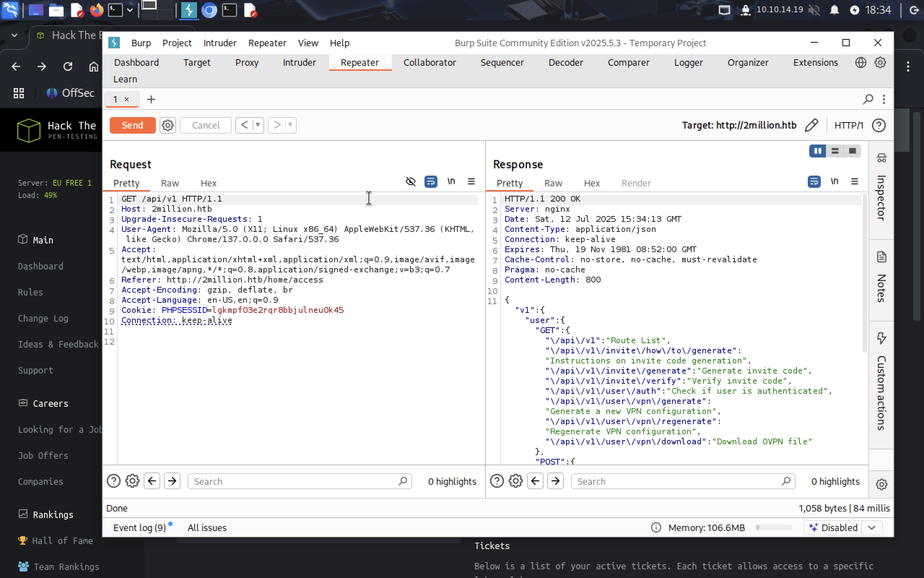924x578 pixels.
Task: Click the memory usage bar
Action: pyautogui.click(x=774, y=527)
